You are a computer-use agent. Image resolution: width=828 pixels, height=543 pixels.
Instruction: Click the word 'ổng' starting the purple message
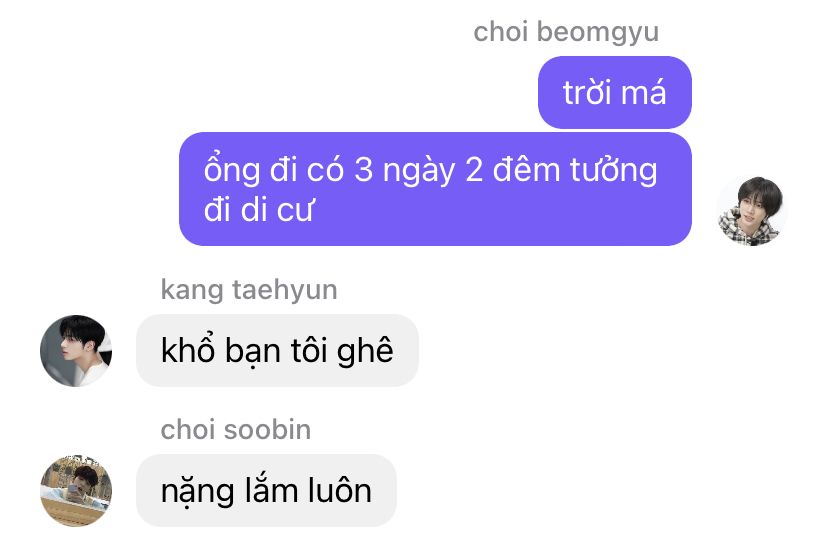pos(232,170)
